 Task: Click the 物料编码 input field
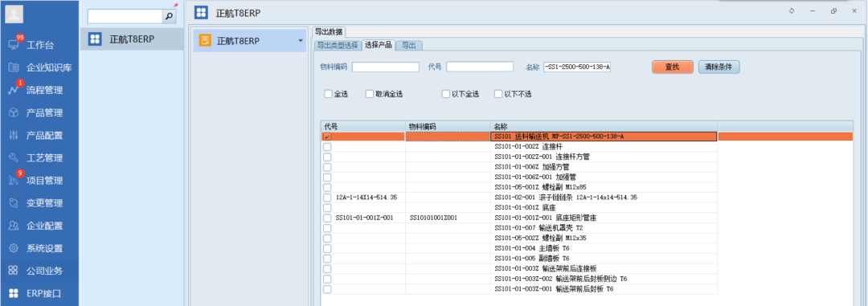point(385,67)
